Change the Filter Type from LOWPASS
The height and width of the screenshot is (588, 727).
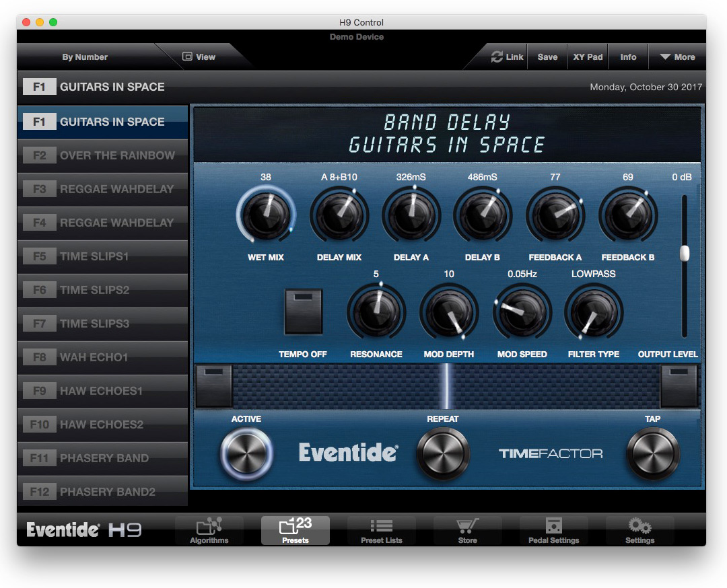click(x=593, y=311)
